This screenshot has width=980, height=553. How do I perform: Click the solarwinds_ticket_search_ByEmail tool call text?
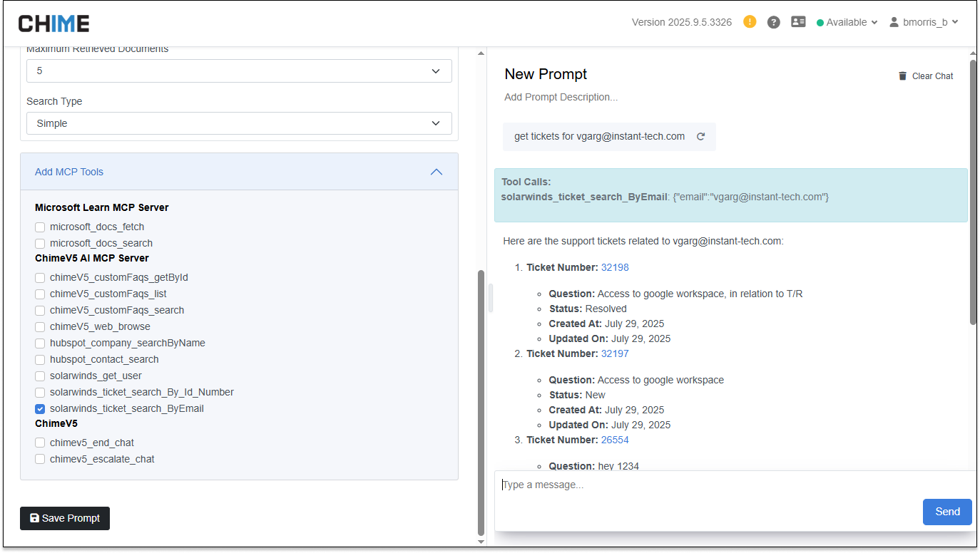[x=665, y=197]
